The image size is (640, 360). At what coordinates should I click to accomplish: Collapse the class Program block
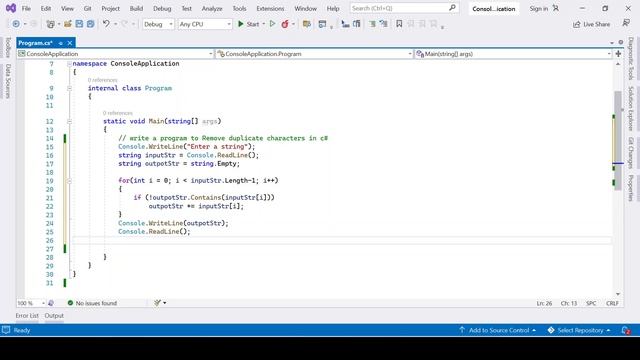pos(69,88)
